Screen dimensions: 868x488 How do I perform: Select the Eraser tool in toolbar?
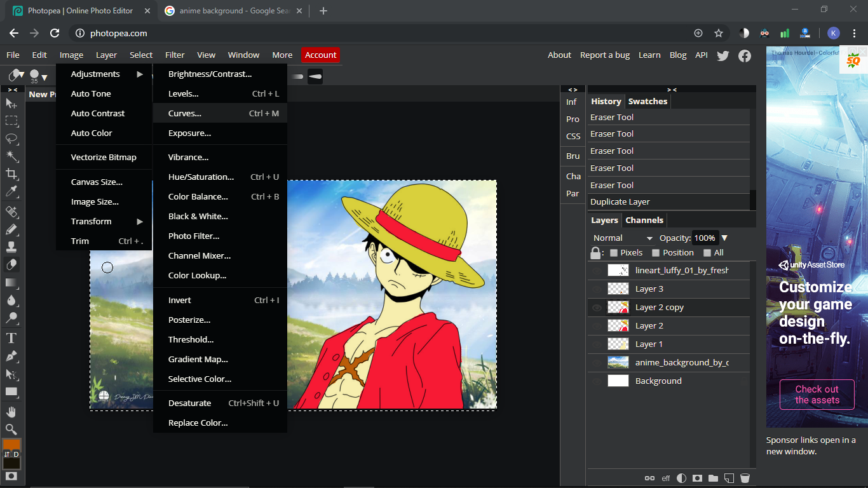tap(11, 265)
